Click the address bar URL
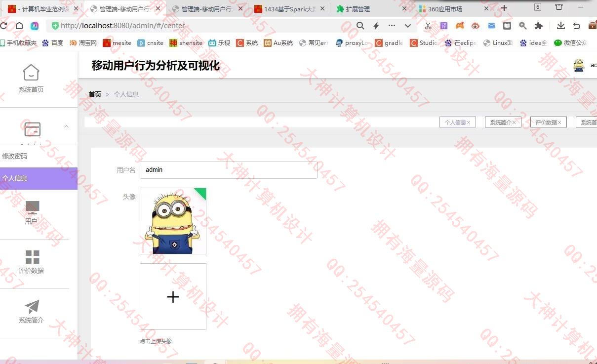Viewport: 597px width, 364px height. (123, 26)
